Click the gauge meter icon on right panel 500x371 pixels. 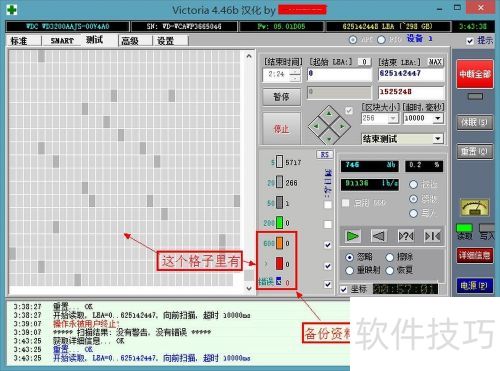(475, 207)
